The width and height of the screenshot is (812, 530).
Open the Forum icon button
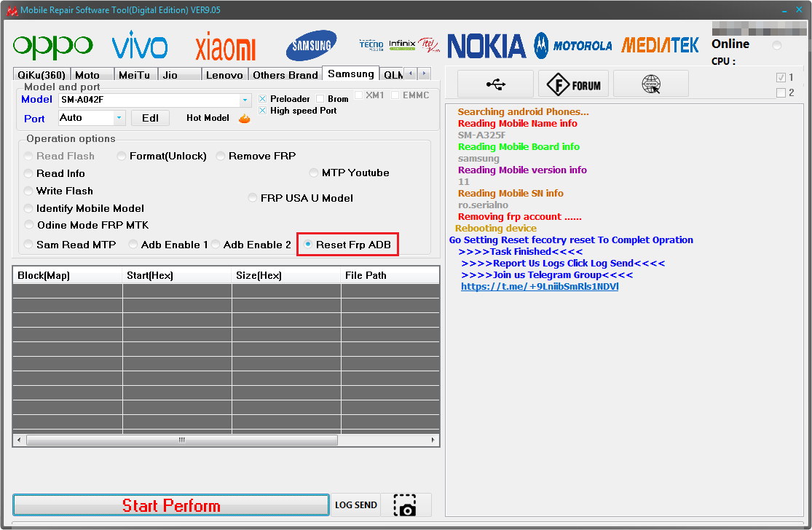pos(574,84)
